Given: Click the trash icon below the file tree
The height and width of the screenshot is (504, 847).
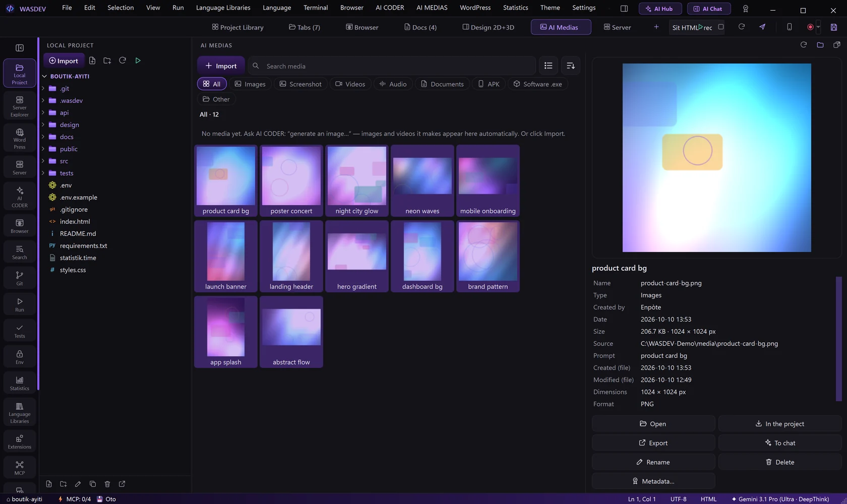Looking at the screenshot, I should tap(107, 484).
